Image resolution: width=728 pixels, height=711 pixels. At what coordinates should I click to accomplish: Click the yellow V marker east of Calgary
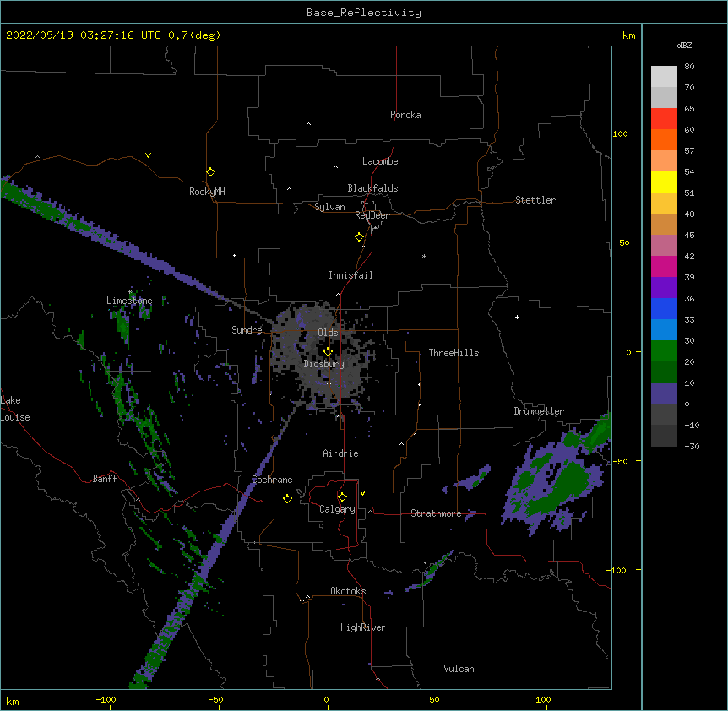[x=362, y=493]
